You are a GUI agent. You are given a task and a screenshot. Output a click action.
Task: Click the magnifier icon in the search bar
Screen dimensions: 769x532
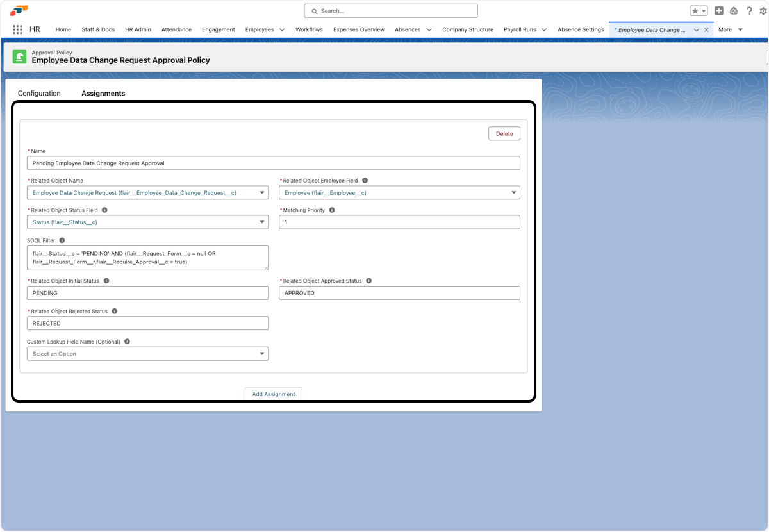click(313, 11)
